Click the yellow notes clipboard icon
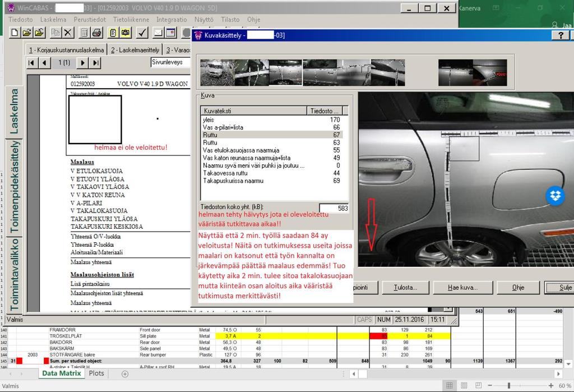This screenshot has height=392, width=574. (113, 33)
